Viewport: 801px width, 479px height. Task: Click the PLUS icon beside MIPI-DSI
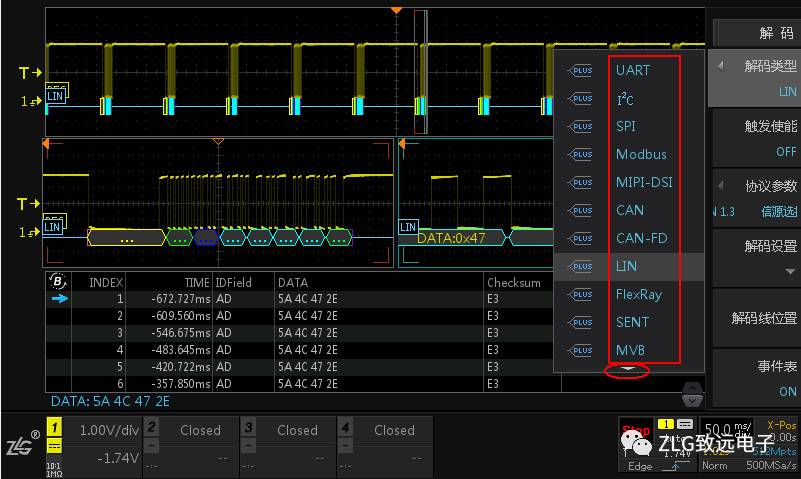click(x=580, y=182)
